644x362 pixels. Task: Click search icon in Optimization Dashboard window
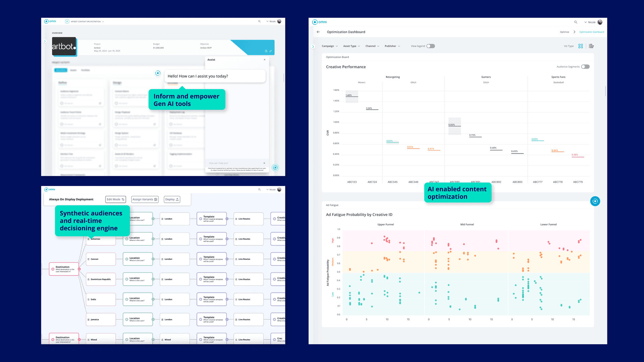tap(576, 22)
